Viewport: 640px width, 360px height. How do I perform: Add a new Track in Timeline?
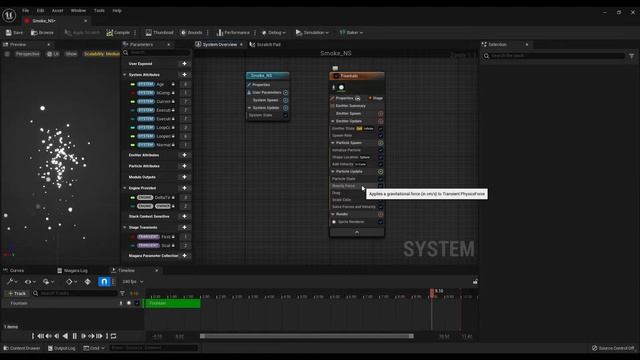(x=17, y=293)
